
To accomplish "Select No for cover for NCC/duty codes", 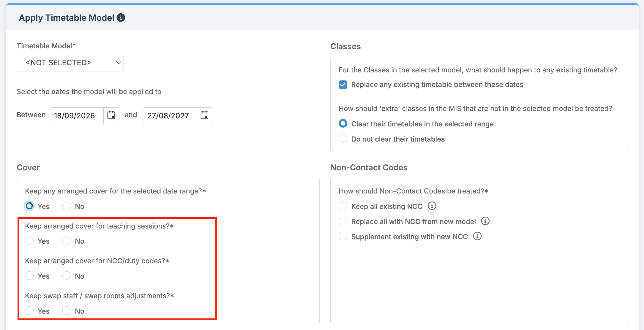I will pos(67,276).
